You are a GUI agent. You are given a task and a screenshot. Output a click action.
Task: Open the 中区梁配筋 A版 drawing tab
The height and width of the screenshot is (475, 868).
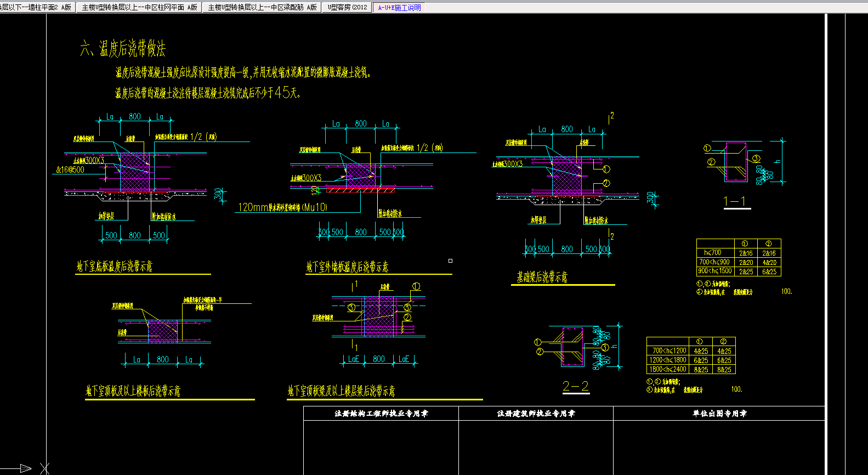262,7
